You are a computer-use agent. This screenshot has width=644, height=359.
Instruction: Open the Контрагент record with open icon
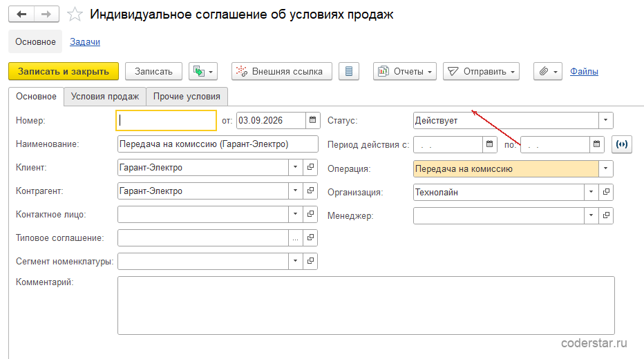[x=310, y=191]
